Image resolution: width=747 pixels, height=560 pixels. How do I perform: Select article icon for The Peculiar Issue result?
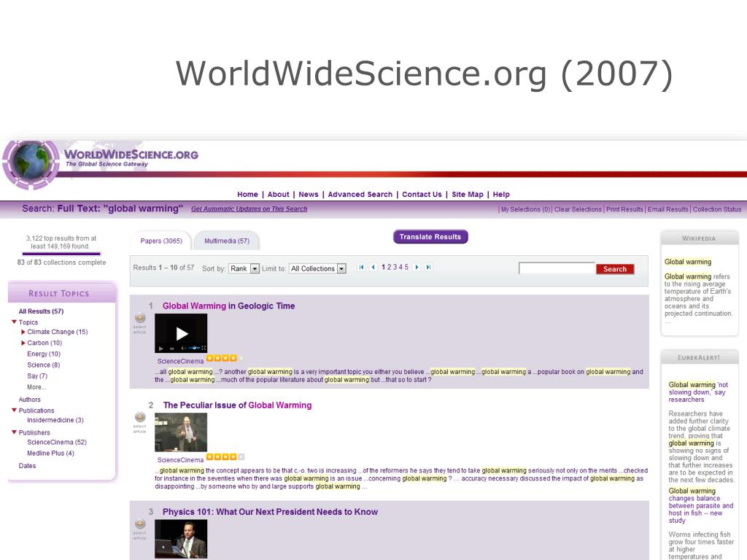pyautogui.click(x=140, y=417)
